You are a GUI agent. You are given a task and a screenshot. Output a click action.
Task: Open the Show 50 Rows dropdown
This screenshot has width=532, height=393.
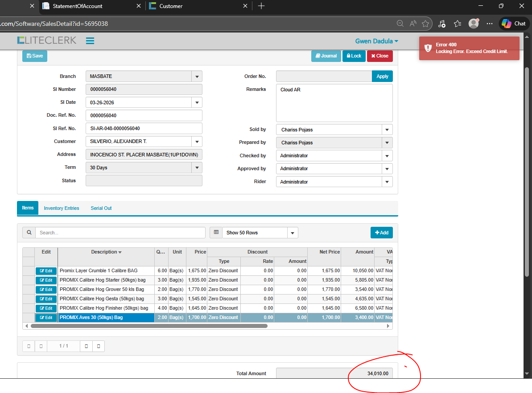tap(293, 233)
